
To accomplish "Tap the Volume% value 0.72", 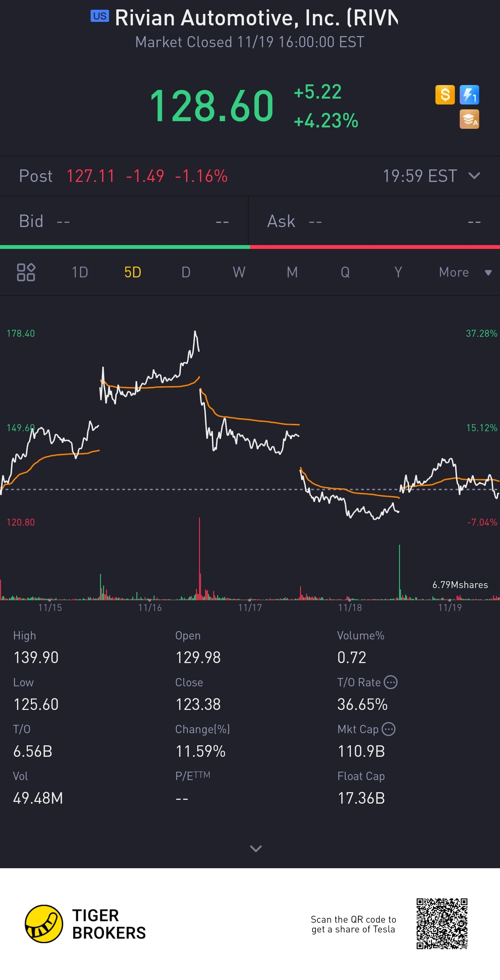I will (352, 657).
